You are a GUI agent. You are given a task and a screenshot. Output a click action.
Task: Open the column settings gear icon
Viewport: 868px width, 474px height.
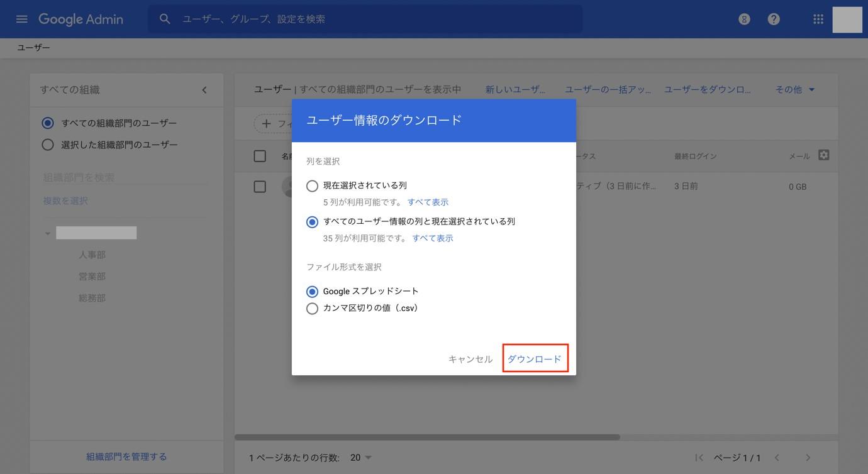(824, 155)
